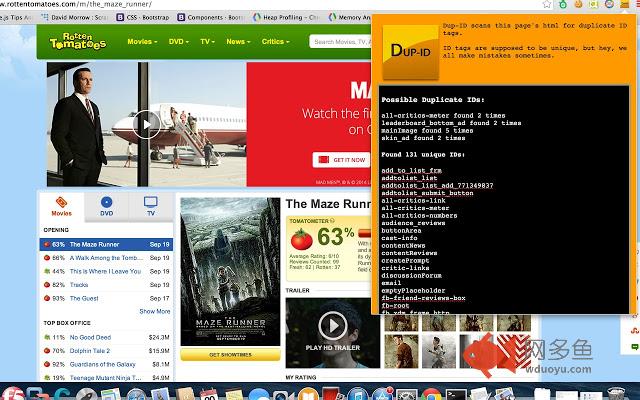This screenshot has height=400, width=640.
Task: Open Terminal from the dock
Action: pyautogui.click(x=456, y=395)
